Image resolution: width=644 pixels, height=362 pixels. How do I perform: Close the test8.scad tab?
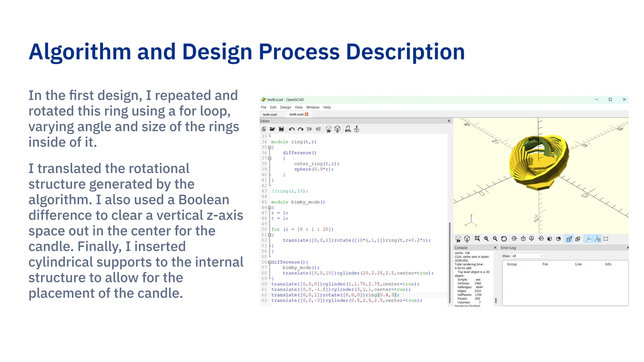pos(307,114)
